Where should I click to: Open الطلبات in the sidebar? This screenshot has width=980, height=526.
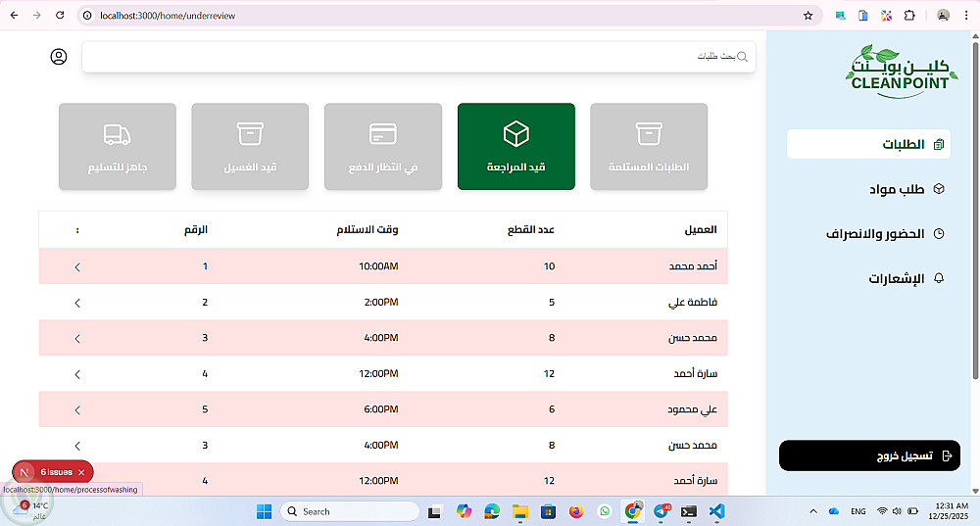[868, 144]
